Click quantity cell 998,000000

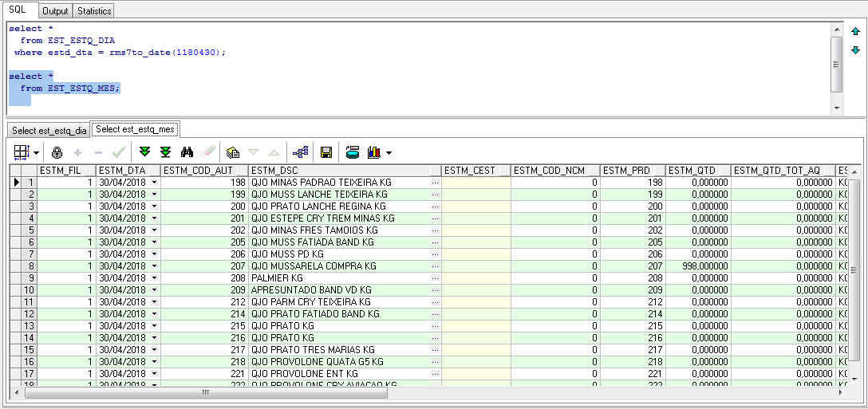coord(698,266)
